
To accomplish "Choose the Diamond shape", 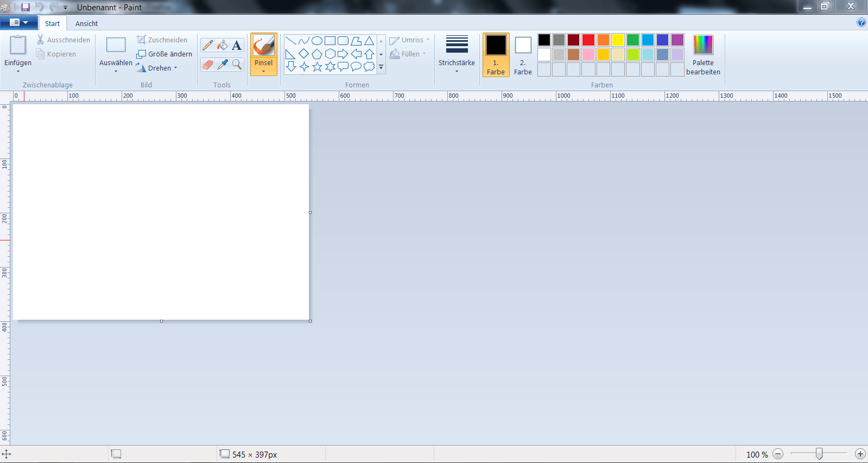I will (x=303, y=54).
